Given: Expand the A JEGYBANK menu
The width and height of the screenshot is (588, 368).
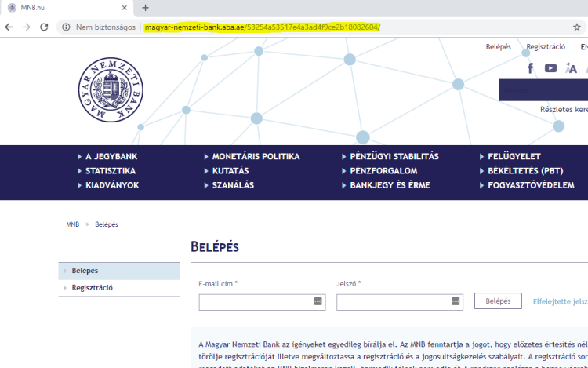Looking at the screenshot, I should [x=111, y=156].
